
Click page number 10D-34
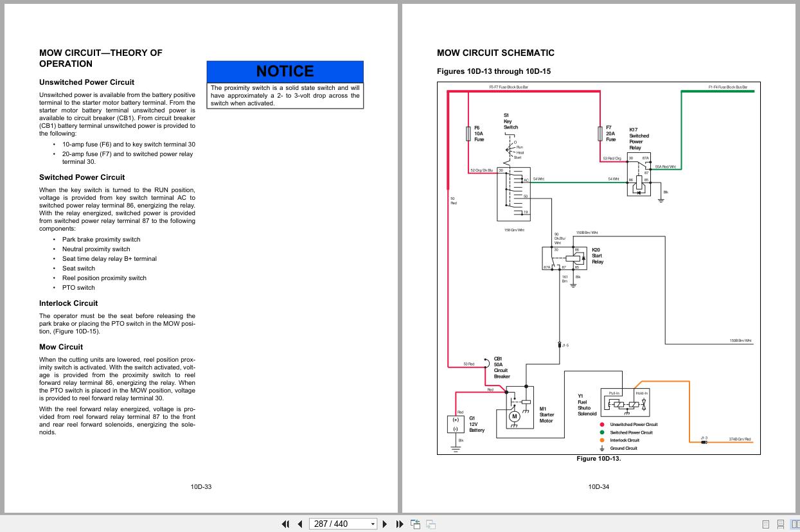click(x=599, y=486)
